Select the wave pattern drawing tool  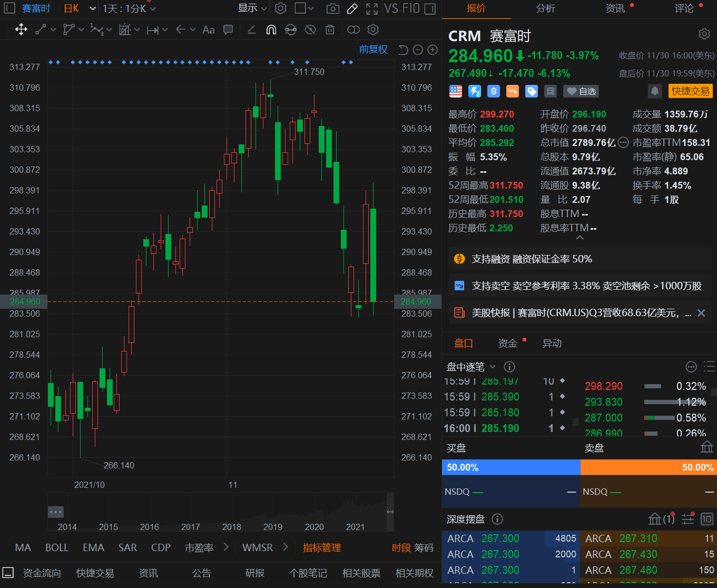coord(96,30)
